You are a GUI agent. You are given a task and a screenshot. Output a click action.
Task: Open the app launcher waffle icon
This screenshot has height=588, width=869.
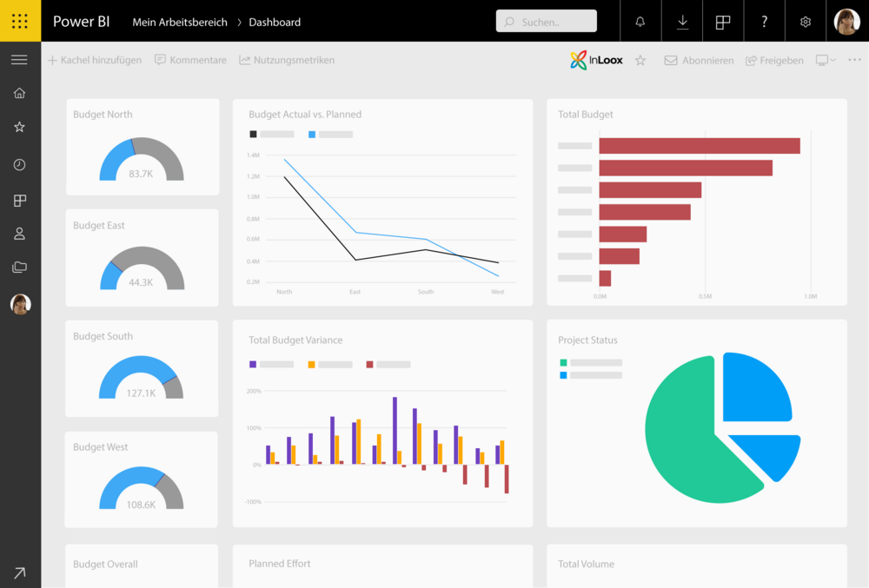click(20, 21)
